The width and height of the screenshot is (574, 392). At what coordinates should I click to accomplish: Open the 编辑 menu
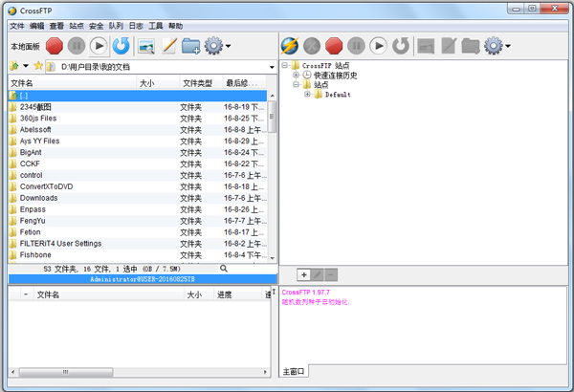(x=36, y=26)
